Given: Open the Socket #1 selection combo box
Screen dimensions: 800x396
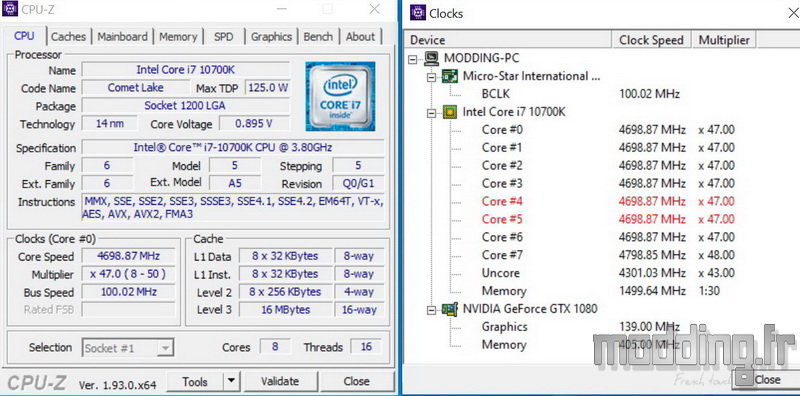Looking at the screenshot, I should click(128, 348).
